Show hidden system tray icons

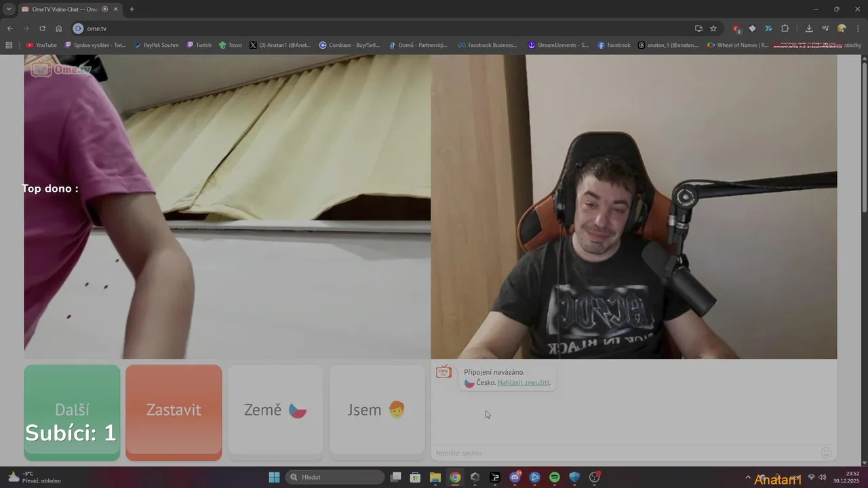748,477
